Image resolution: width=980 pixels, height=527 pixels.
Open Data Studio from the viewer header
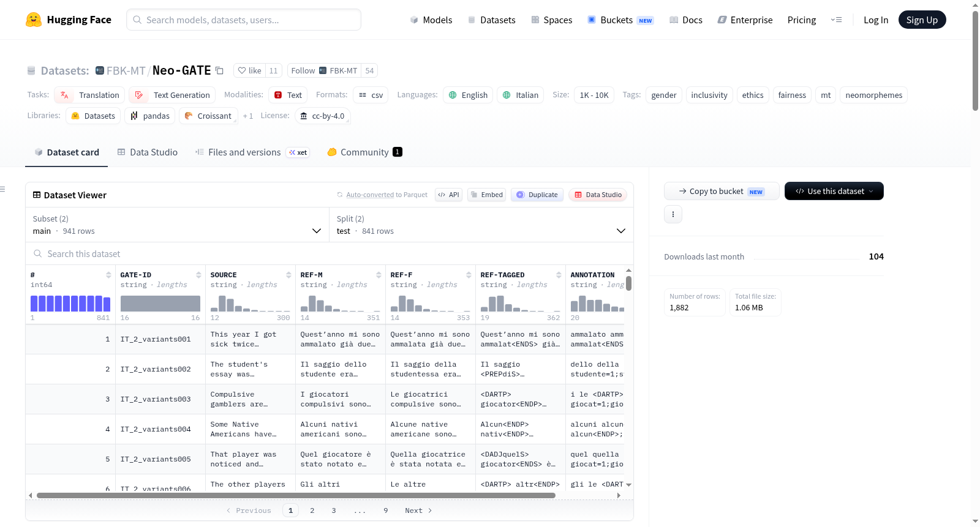click(x=598, y=195)
